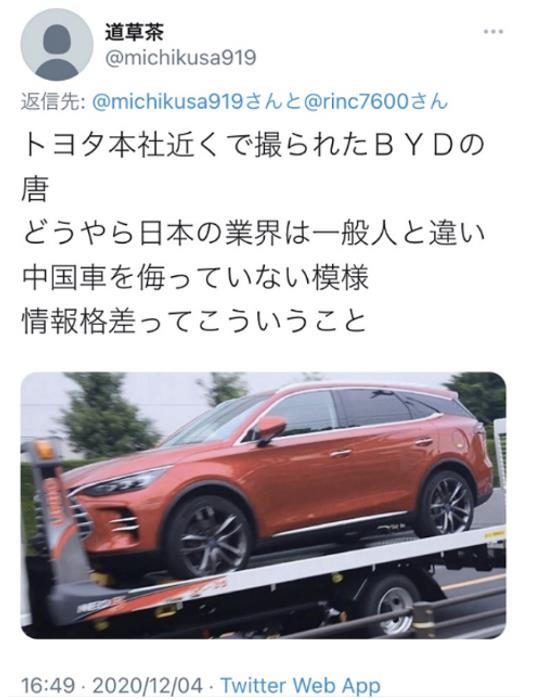Click the tweet line mentioning BYD
This screenshot has width=538, height=699.
click(x=253, y=146)
